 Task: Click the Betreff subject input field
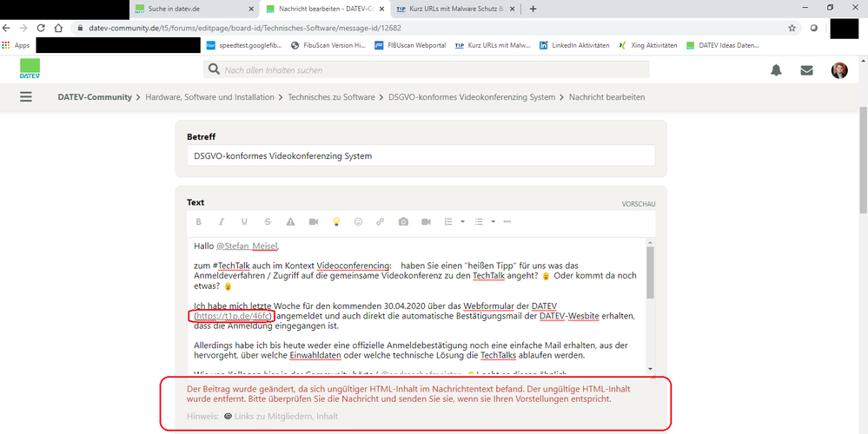coord(421,156)
